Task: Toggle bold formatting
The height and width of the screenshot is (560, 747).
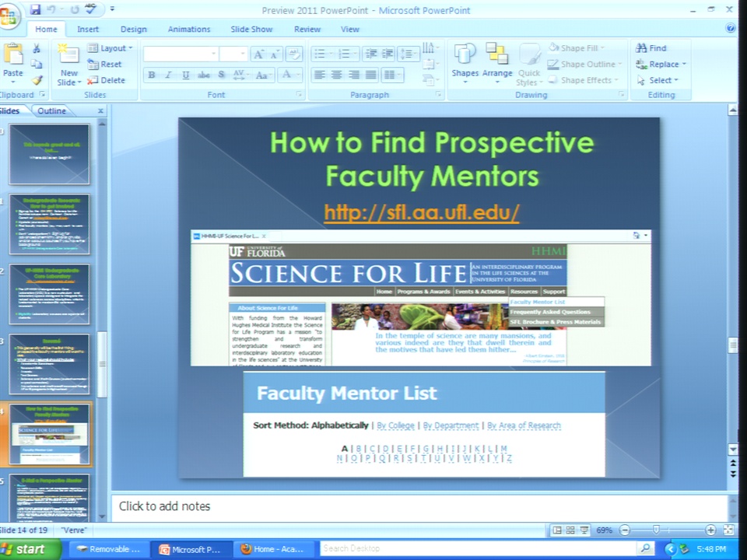Action: tap(152, 75)
